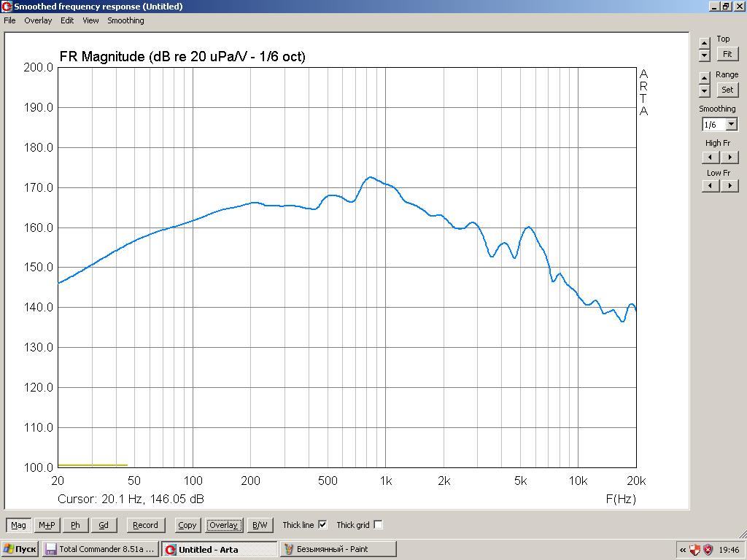This screenshot has height=560, width=747.
Task: Click the F(Hz) axis label
Action: click(x=621, y=499)
